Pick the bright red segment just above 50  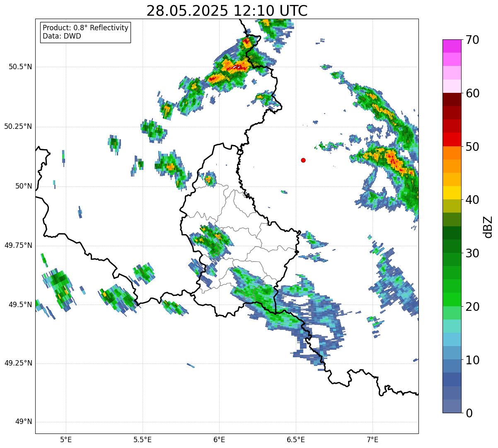tap(452, 139)
